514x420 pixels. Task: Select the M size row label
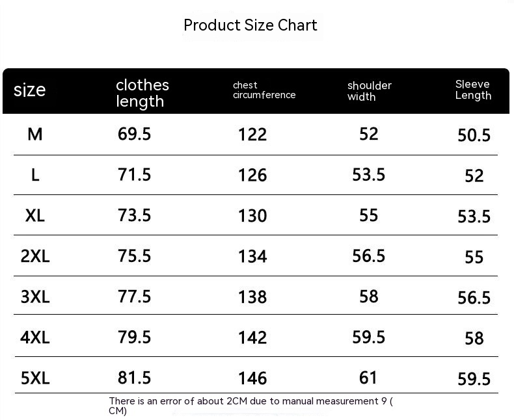coord(35,134)
